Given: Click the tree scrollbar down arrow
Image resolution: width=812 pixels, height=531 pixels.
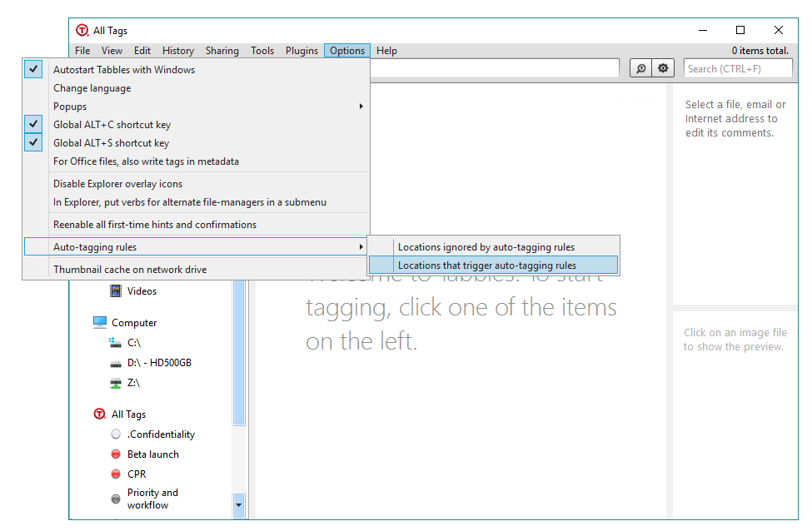Looking at the screenshot, I should (239, 505).
